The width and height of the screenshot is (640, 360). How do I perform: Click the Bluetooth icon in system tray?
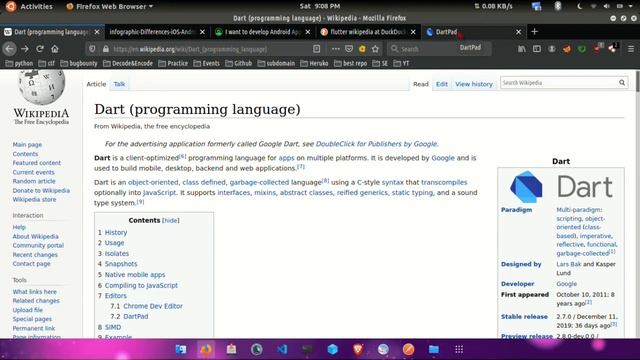[x=558, y=6]
